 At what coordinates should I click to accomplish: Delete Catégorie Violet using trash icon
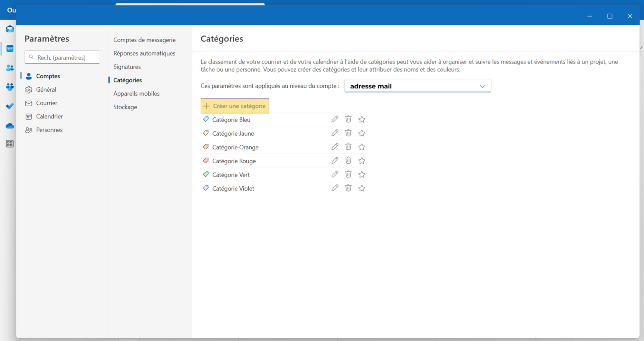click(x=348, y=188)
